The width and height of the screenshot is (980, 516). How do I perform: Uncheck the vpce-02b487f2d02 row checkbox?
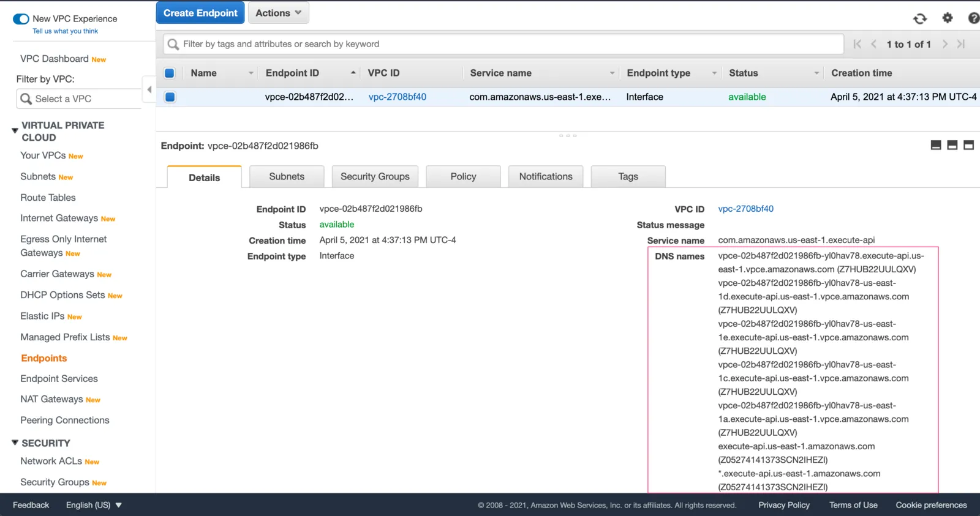click(x=170, y=97)
